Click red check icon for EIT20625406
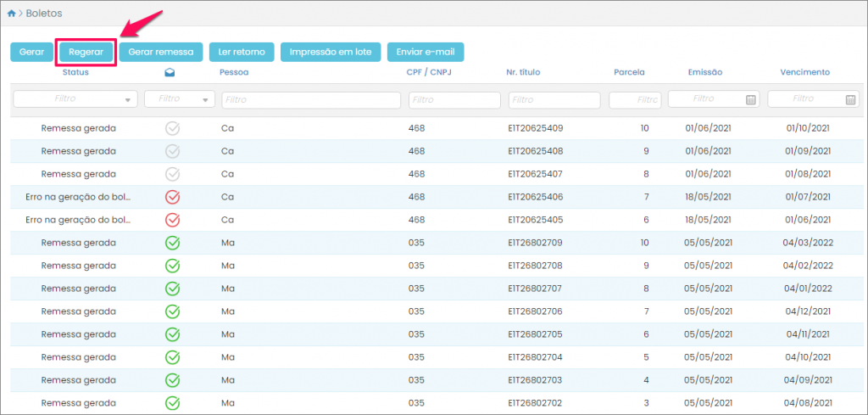This screenshot has height=415, width=868. pos(172,197)
